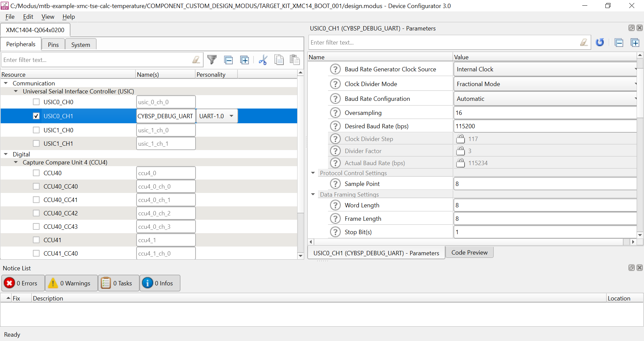Open help icon for Stop Bit(s)

point(335,232)
